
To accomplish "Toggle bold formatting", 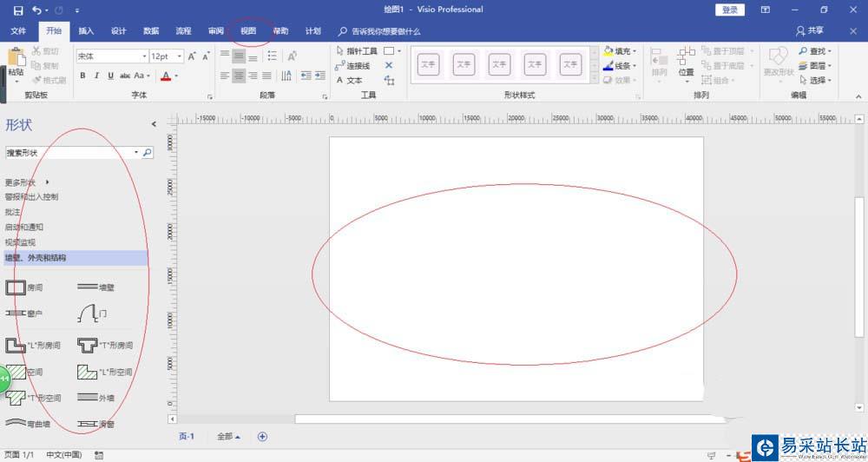I will coord(82,76).
